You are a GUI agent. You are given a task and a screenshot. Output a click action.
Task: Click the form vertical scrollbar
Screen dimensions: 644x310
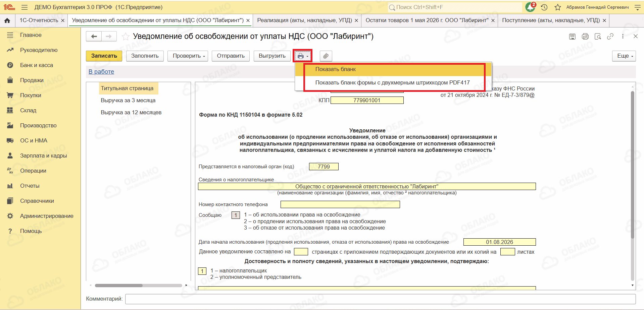point(633,164)
